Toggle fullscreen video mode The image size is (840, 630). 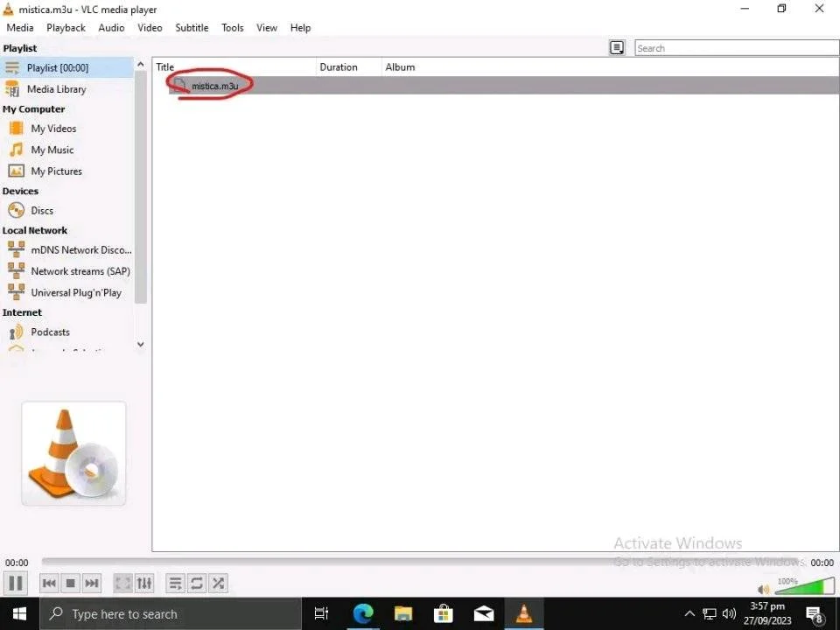(x=122, y=583)
